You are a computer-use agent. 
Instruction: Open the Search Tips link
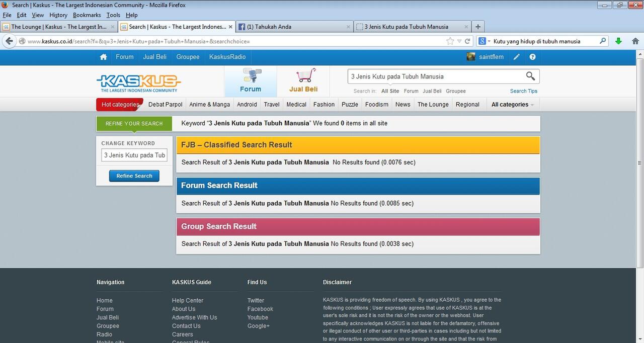pyautogui.click(x=524, y=91)
